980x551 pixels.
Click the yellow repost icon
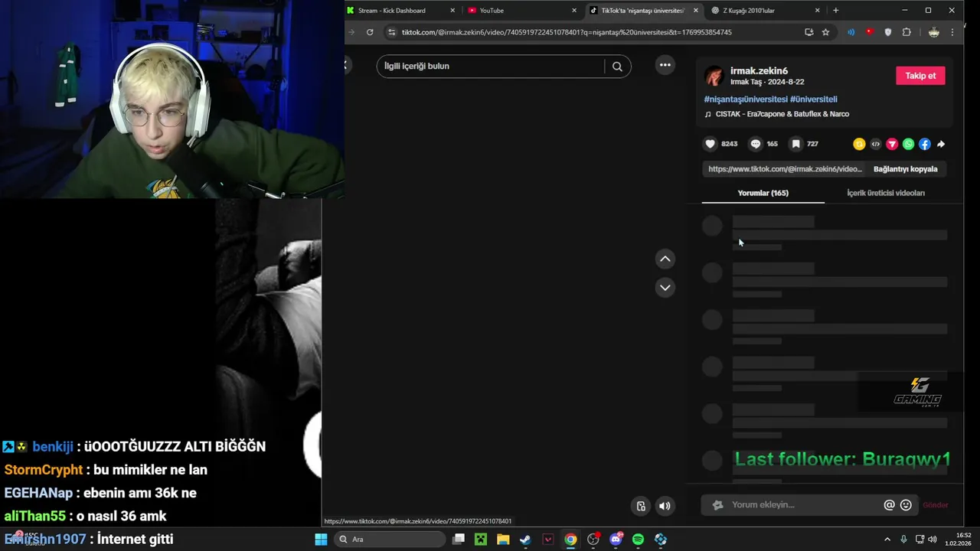coord(859,144)
